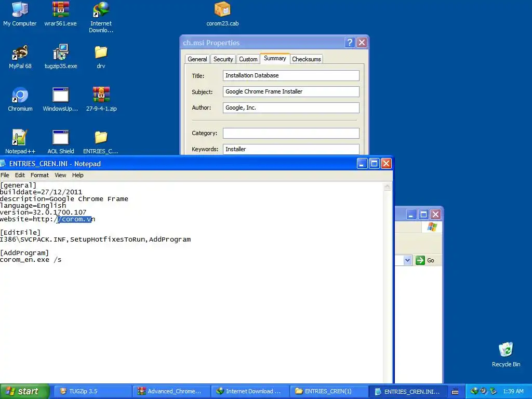Close the ch.msi Properties dialog
Image resolution: width=532 pixels, height=399 pixels.
362,43
